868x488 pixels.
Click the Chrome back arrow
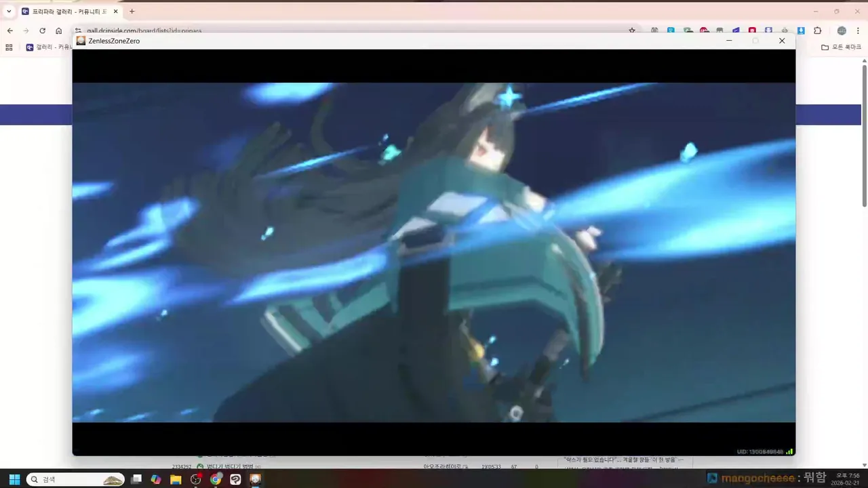pyautogui.click(x=9, y=30)
